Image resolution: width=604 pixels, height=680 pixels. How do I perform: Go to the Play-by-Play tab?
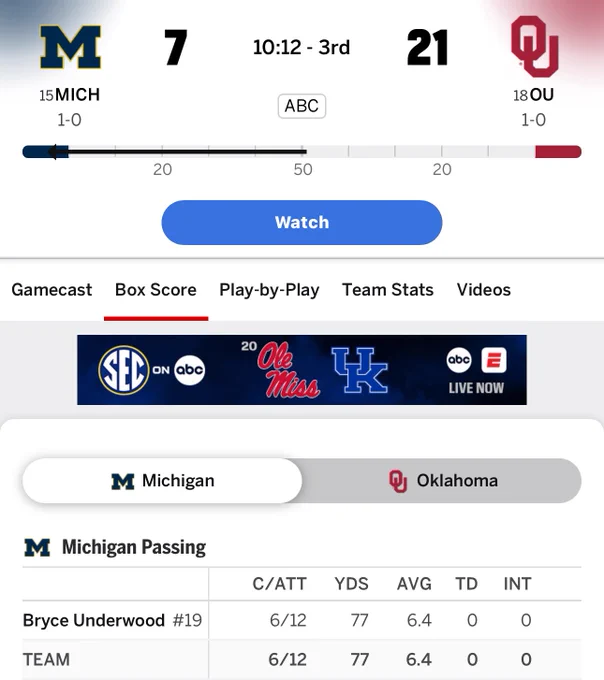269,290
